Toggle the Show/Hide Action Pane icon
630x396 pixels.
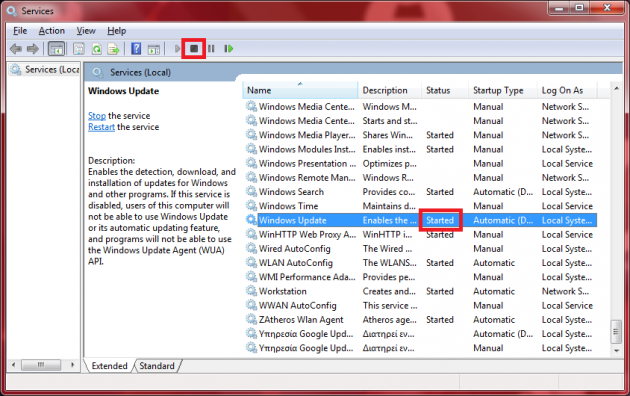tap(153, 49)
